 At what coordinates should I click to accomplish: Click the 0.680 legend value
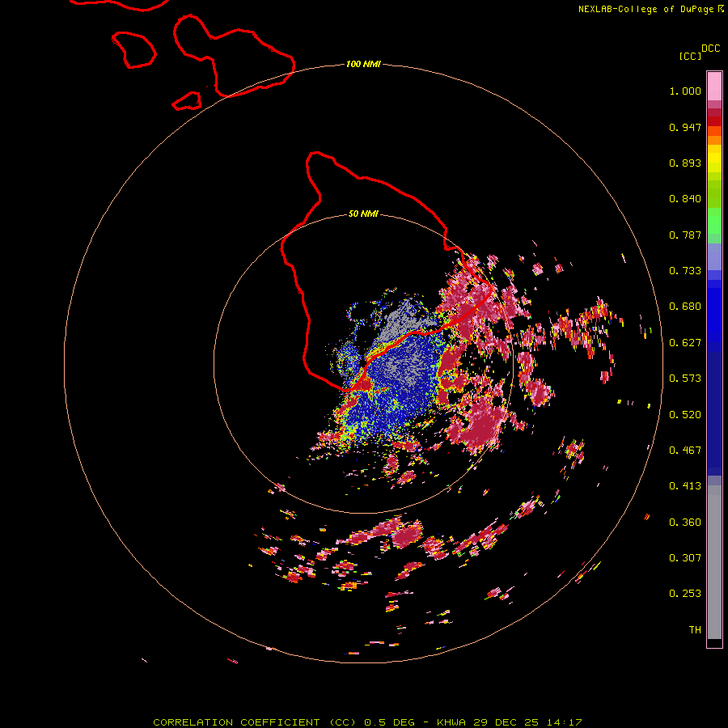(x=685, y=307)
